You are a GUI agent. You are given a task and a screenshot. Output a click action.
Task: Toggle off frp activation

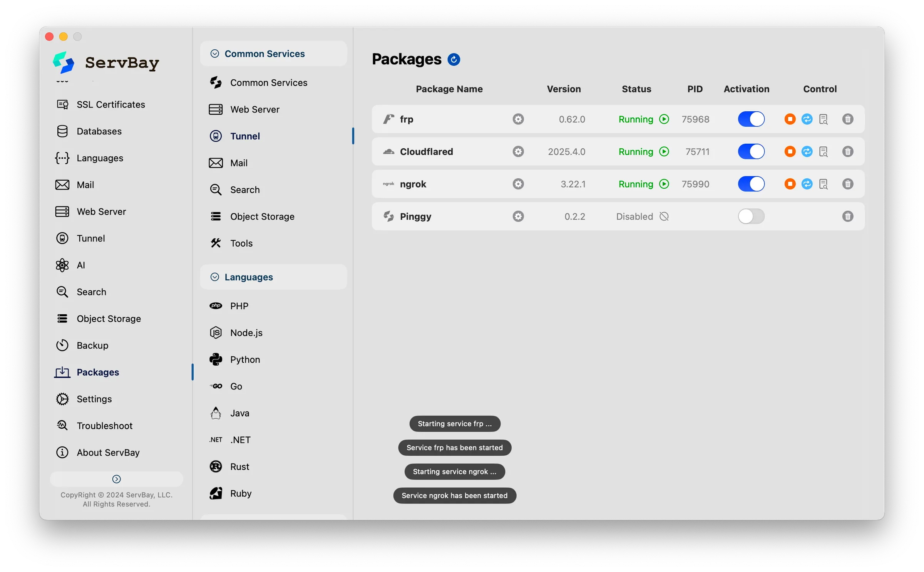(751, 119)
